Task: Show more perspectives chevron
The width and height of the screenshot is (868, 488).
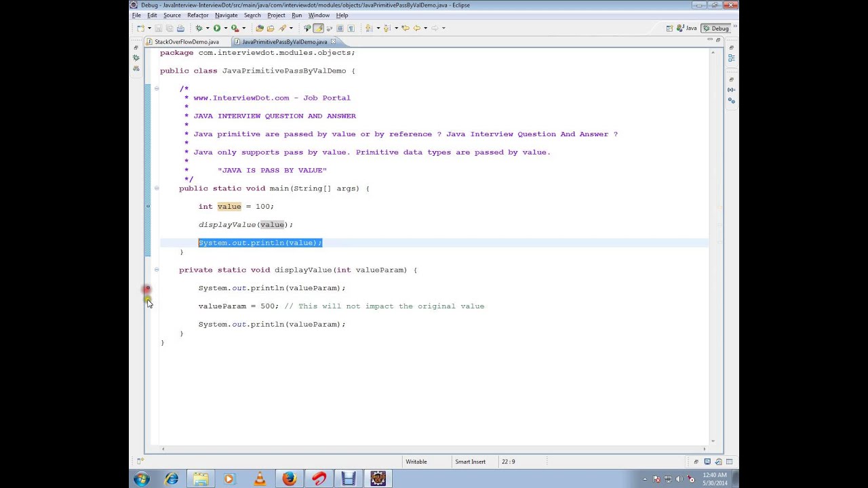Action: click(734, 28)
